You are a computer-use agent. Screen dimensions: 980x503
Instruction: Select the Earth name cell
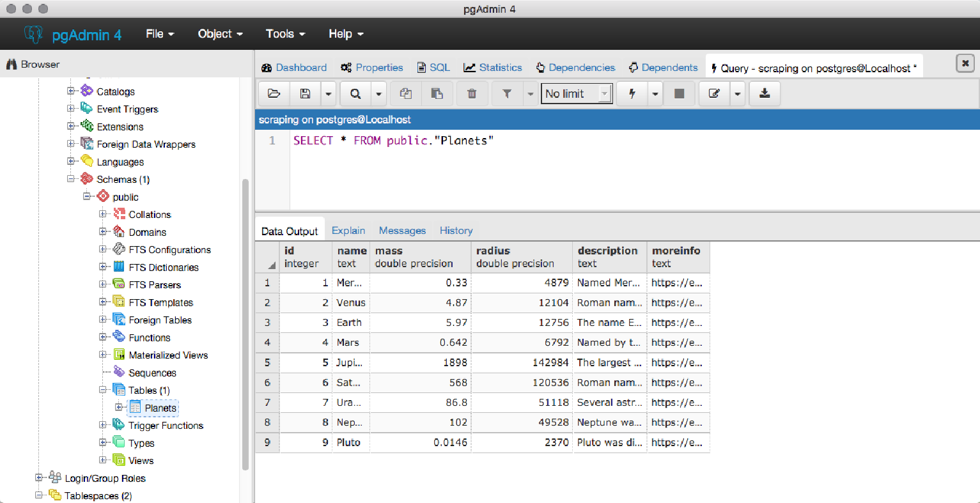[x=351, y=323]
